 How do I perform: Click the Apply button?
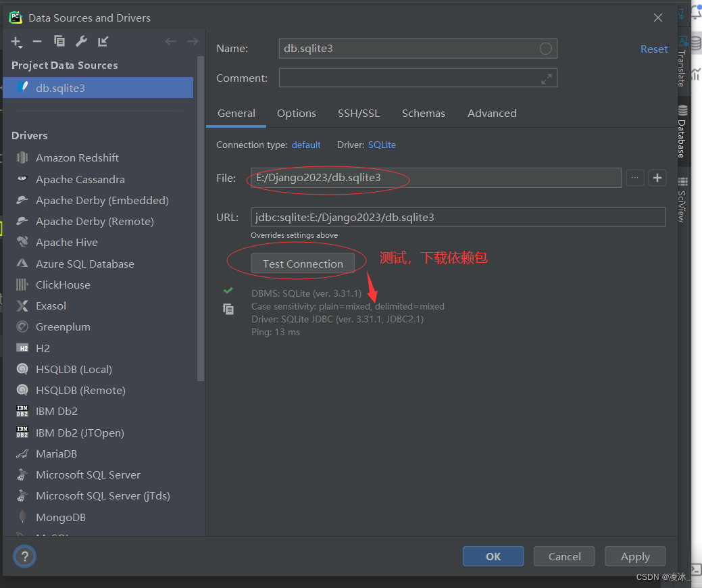pyautogui.click(x=635, y=556)
